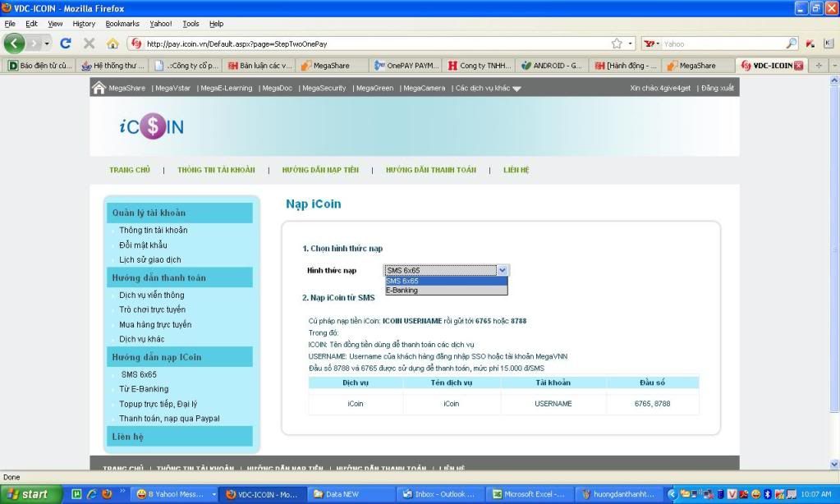Click Firefox icon in quick launch

[x=107, y=494]
